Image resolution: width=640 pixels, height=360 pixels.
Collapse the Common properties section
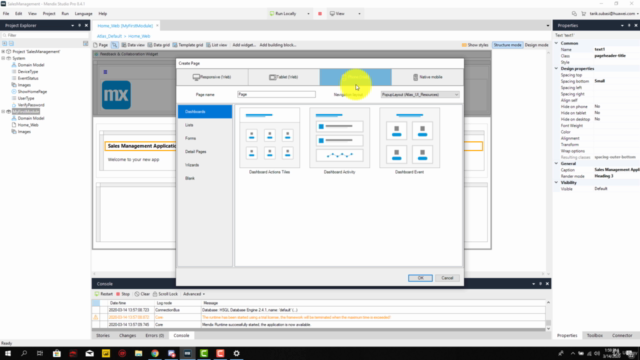pyautogui.click(x=557, y=43)
